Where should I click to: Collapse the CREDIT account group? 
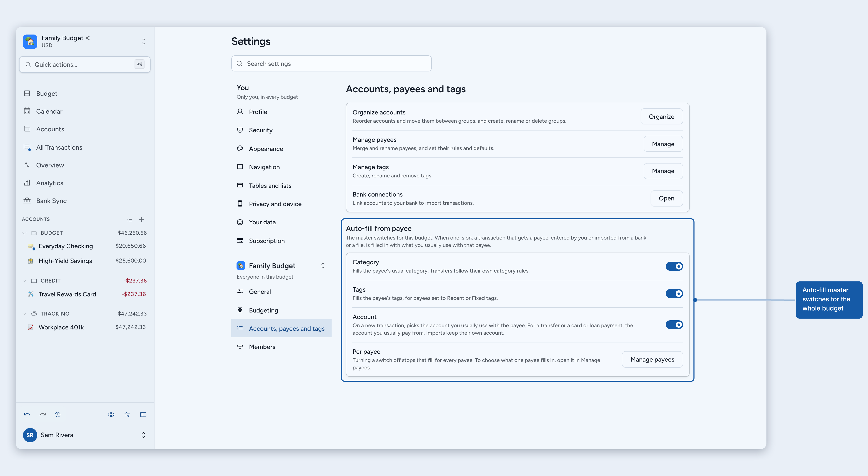pos(24,281)
